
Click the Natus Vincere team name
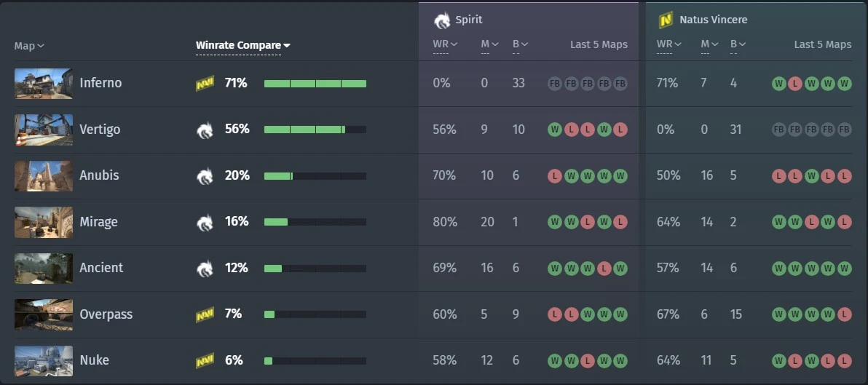(x=714, y=20)
